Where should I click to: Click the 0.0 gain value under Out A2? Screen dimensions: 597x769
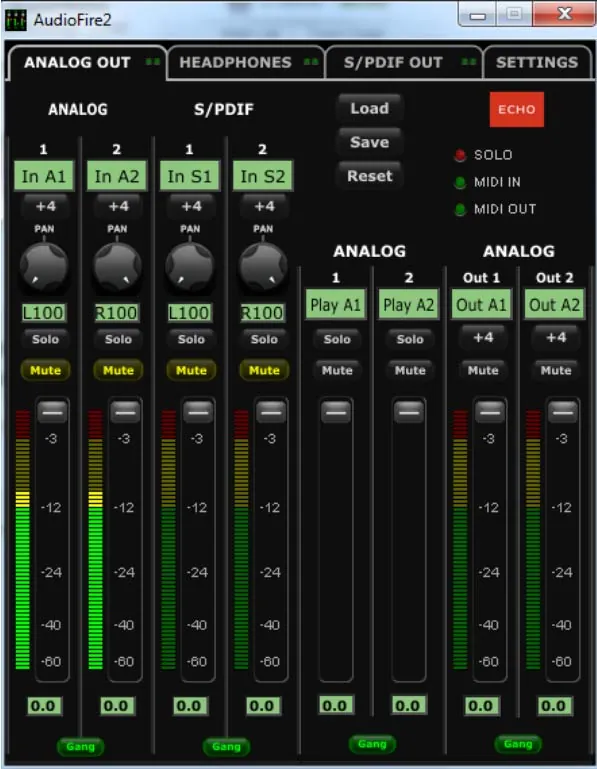coord(554,706)
